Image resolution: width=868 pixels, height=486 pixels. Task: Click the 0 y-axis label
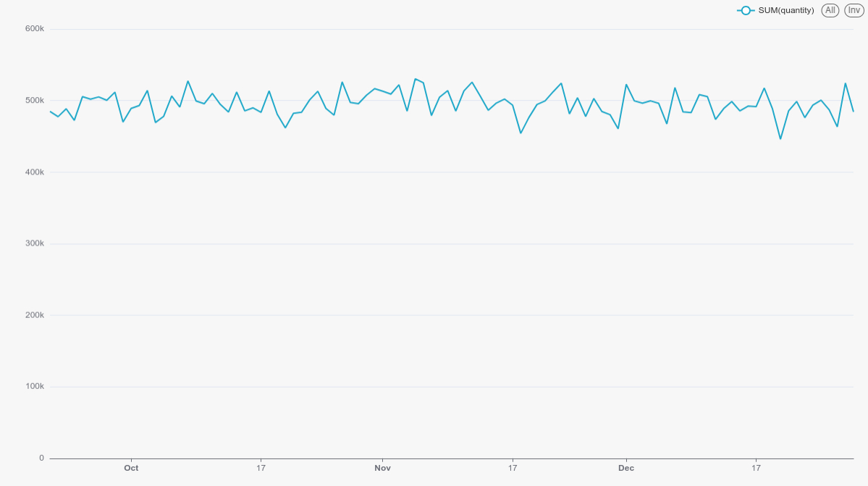tap(41, 458)
